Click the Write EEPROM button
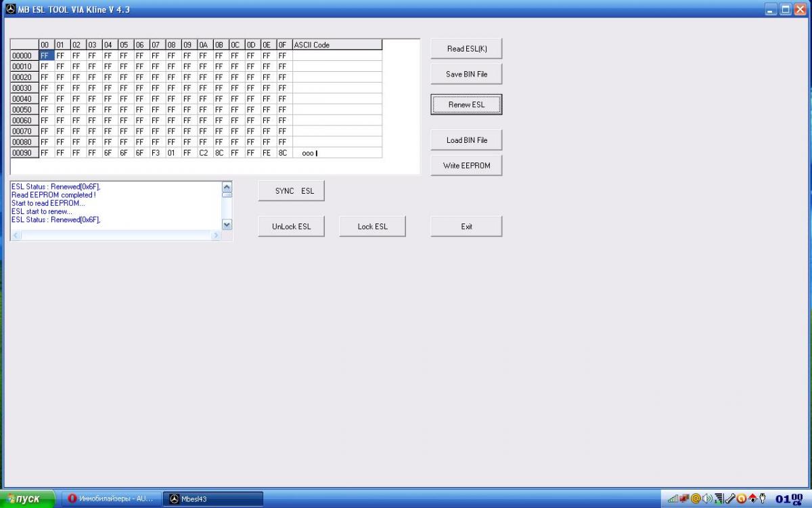812x508 pixels. (x=466, y=165)
